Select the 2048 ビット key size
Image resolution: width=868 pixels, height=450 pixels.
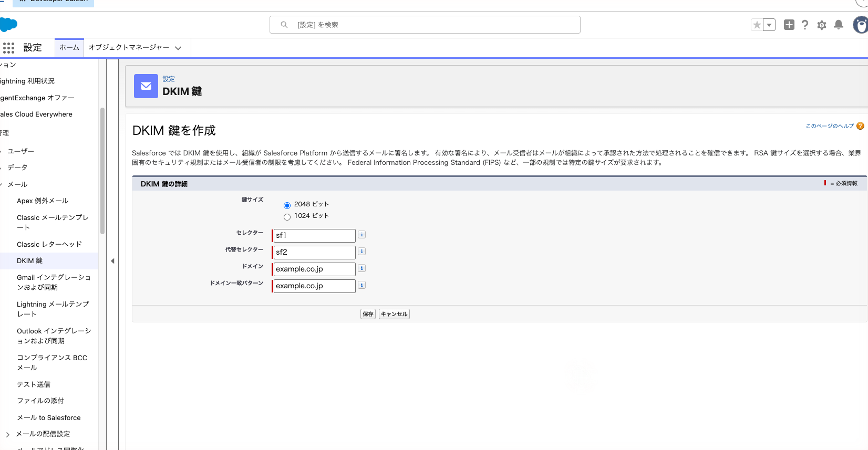click(x=287, y=205)
